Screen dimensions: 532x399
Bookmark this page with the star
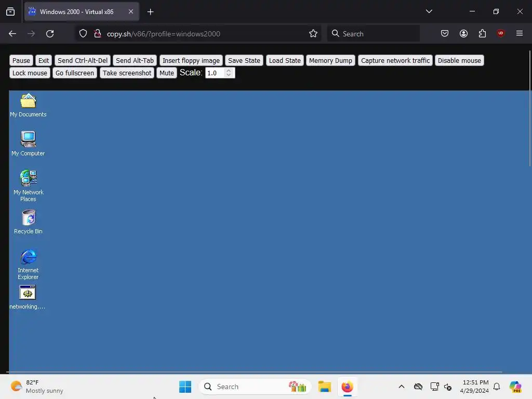click(313, 34)
